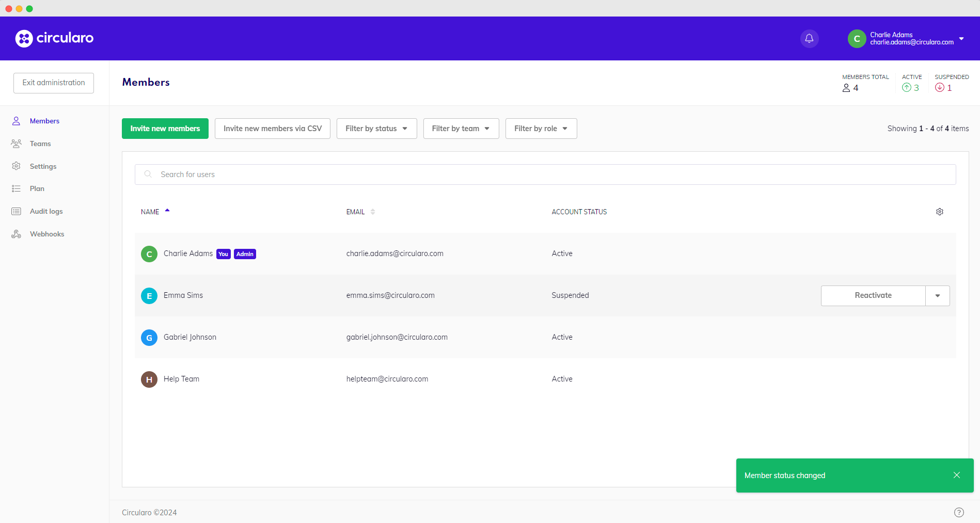Expand Filter by status dropdown
This screenshot has height=523, width=980.
pyautogui.click(x=376, y=129)
